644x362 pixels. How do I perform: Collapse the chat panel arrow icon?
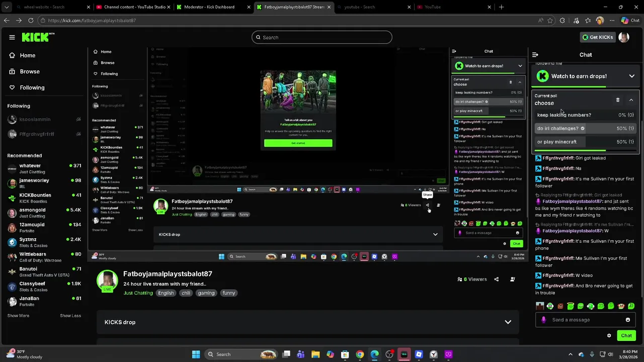(535, 55)
